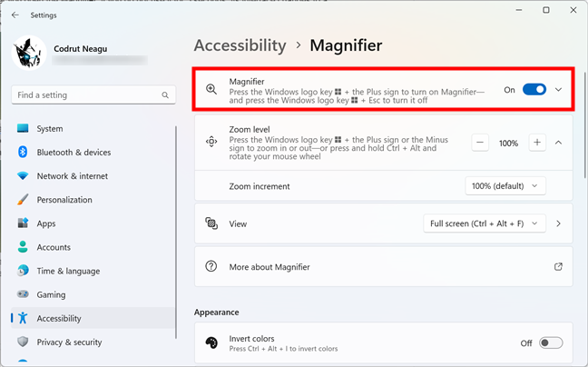Open the external link icon for More about Magnifier
The height and width of the screenshot is (367, 588).
pos(558,267)
